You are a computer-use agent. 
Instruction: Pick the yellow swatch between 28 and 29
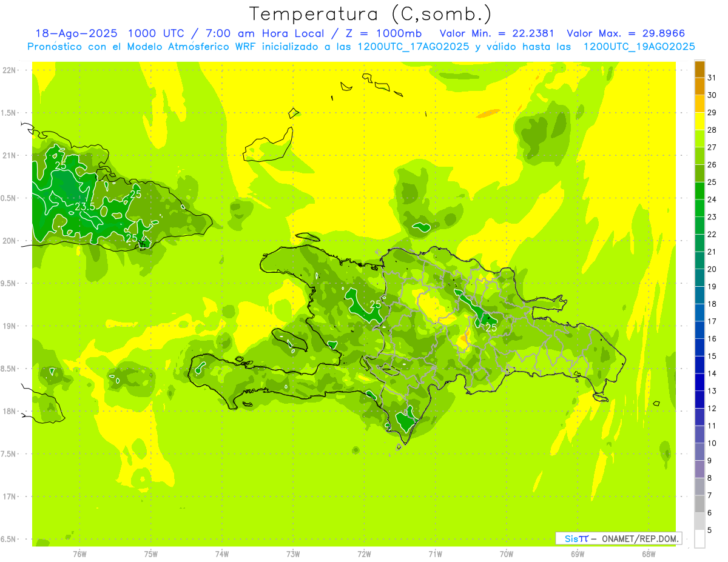point(699,121)
